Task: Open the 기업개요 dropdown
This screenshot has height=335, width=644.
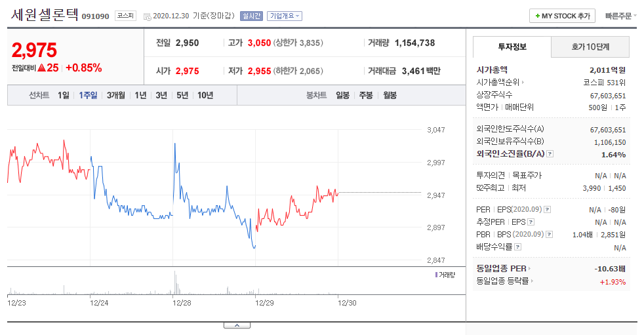Action: (284, 16)
